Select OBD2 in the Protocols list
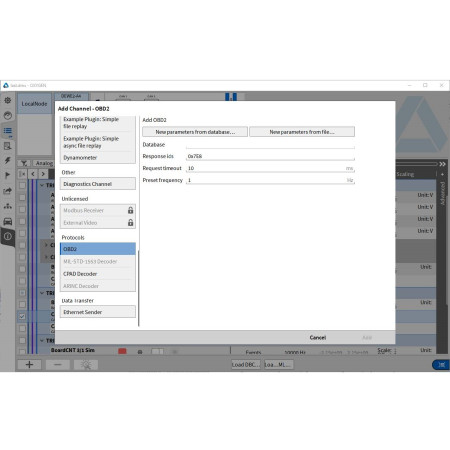This screenshot has width=450, height=450. (x=98, y=249)
